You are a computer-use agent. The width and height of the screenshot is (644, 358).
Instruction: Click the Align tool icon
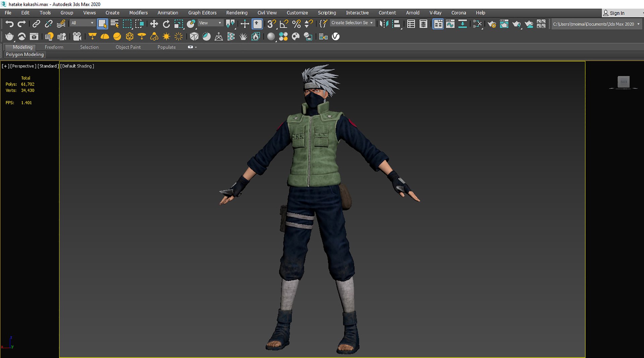point(396,24)
